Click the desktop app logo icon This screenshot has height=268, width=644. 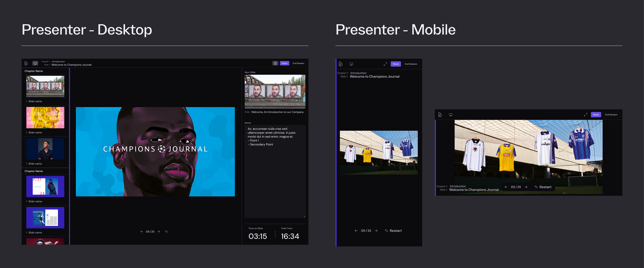pos(26,63)
